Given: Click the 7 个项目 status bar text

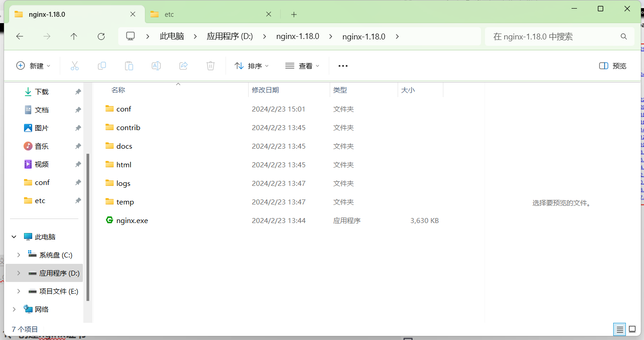Looking at the screenshot, I should click(25, 329).
